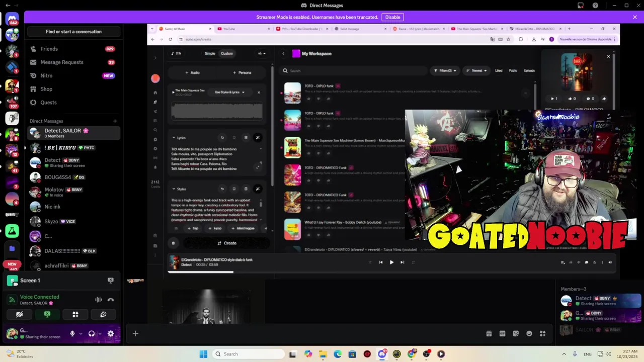Image resolution: width=644 pixels, height=362 pixels.
Task: Open DM with Molotov
Action: pos(73,192)
